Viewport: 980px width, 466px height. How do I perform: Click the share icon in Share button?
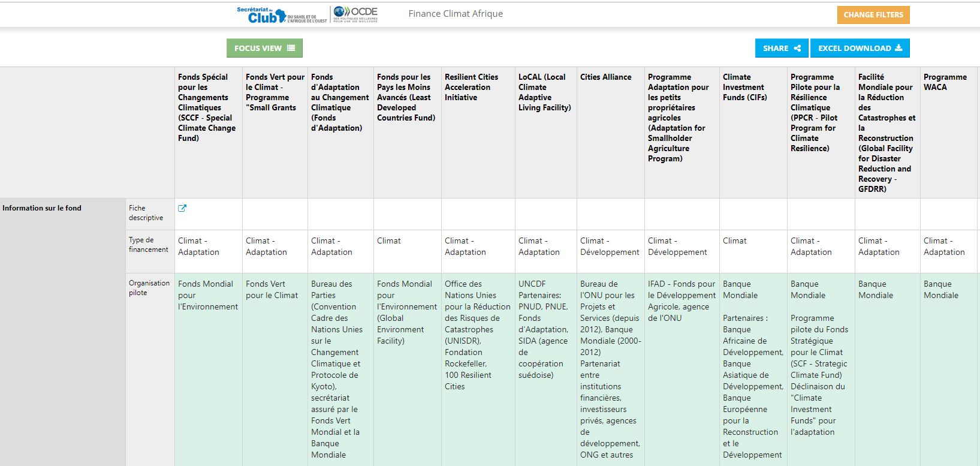[x=797, y=49]
